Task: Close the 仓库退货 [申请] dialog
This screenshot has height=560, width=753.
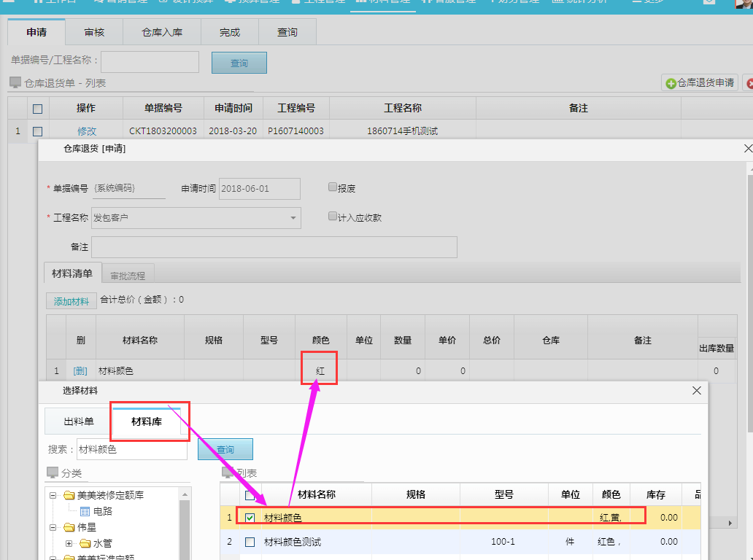Action: (x=747, y=149)
